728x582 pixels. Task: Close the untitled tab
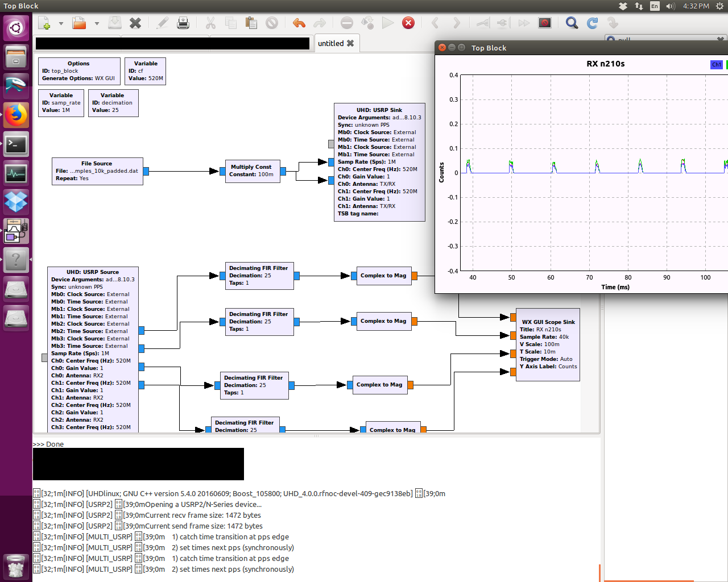coord(350,43)
